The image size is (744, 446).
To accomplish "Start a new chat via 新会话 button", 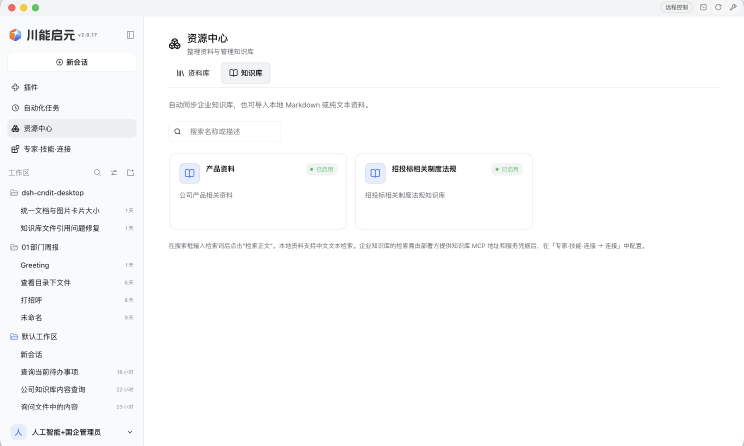I will pyautogui.click(x=72, y=62).
